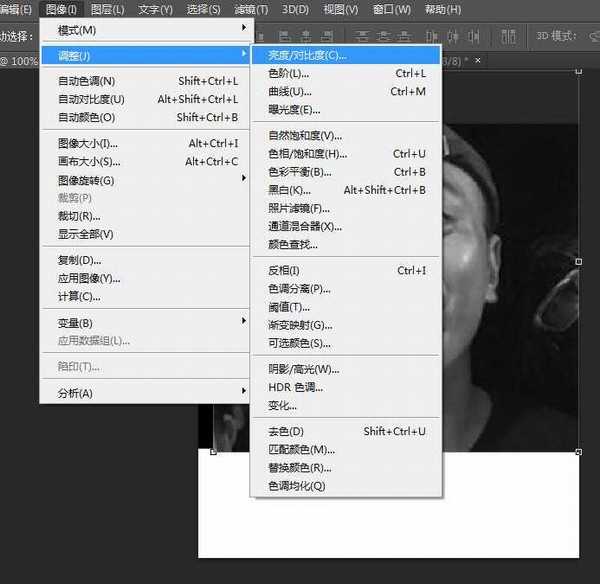Choose Invert (反相) from the submenu
Viewport: 600px width, 584px height.
click(x=283, y=270)
